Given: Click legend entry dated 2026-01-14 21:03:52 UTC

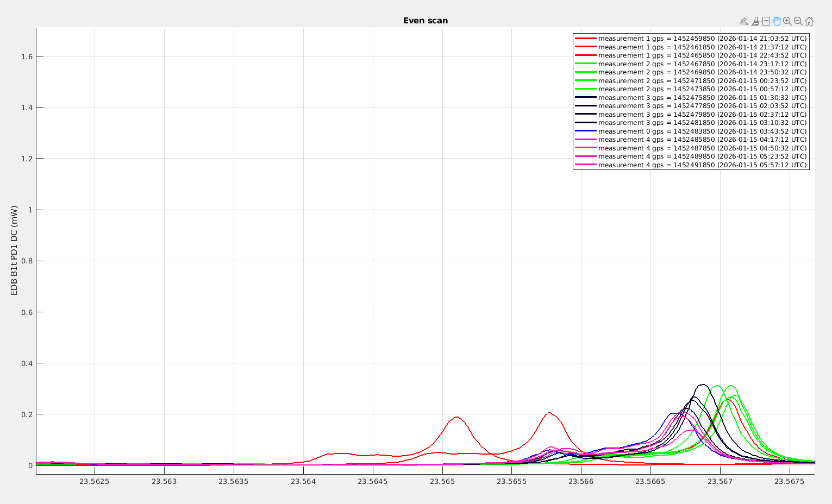Looking at the screenshot, I should [702, 39].
